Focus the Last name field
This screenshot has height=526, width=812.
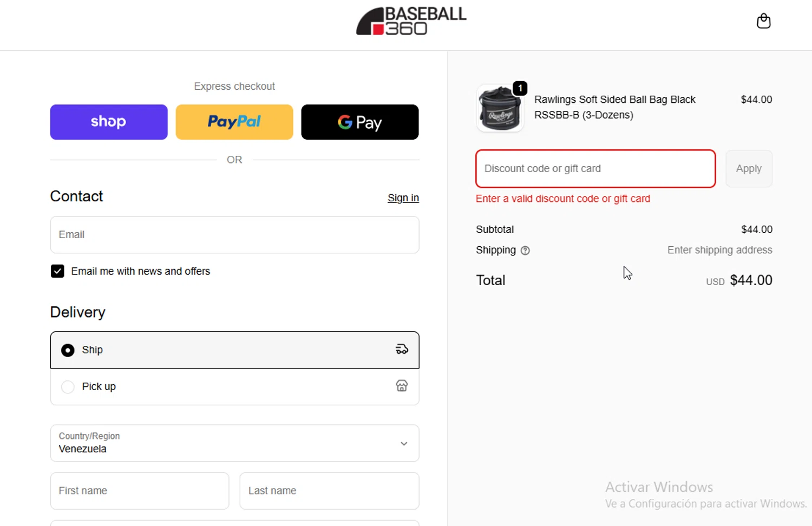click(330, 491)
